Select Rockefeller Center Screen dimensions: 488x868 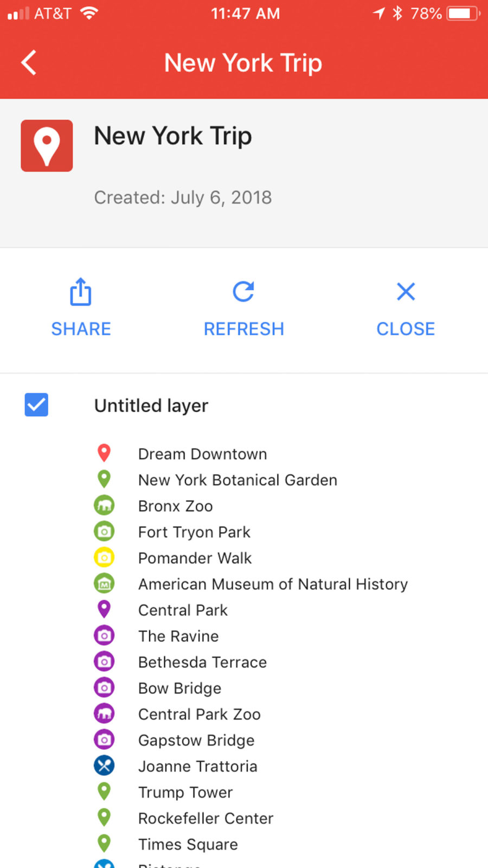coord(206,819)
